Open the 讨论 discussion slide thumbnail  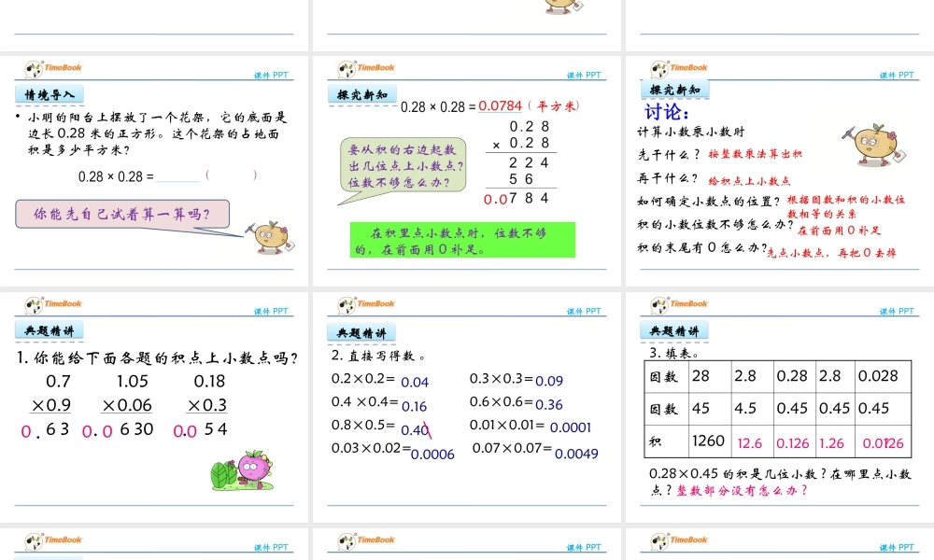click(779, 171)
